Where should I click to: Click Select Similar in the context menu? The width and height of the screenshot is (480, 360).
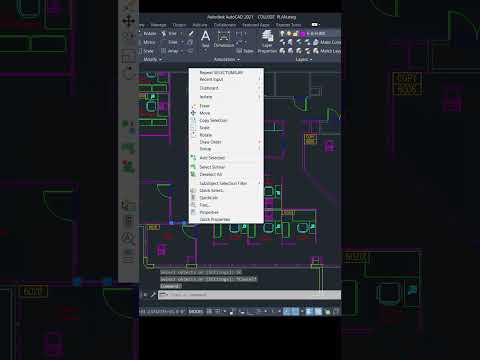click(212, 167)
